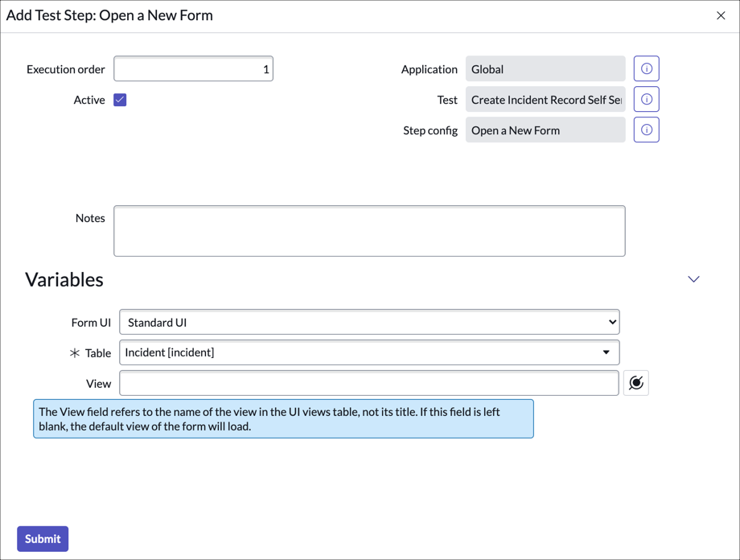This screenshot has height=560, width=740.
Task: Click into the View input field
Action: [369, 383]
